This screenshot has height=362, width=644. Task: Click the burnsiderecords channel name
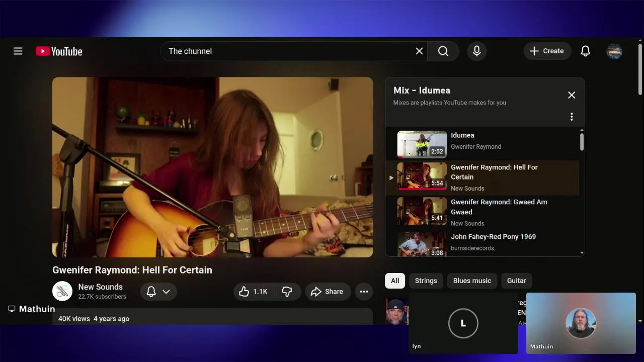[x=472, y=248]
